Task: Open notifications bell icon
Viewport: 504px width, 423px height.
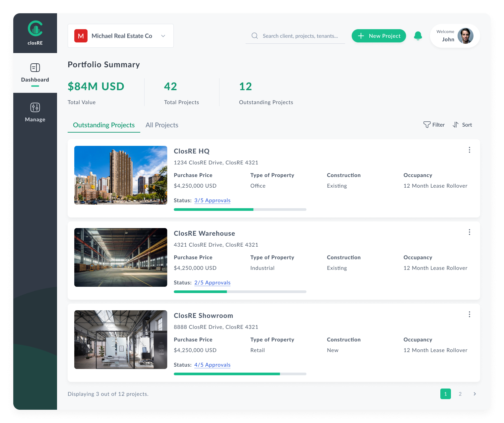Action: [x=418, y=36]
